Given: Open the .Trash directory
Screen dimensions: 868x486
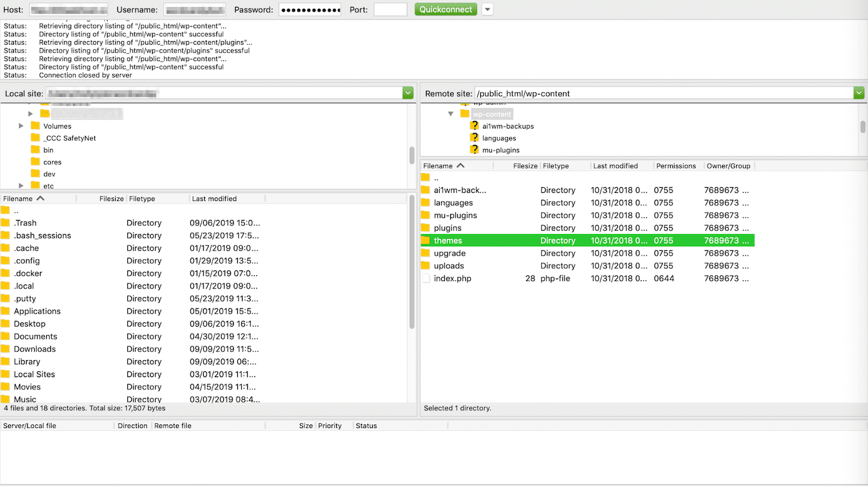Looking at the screenshot, I should 25,222.
